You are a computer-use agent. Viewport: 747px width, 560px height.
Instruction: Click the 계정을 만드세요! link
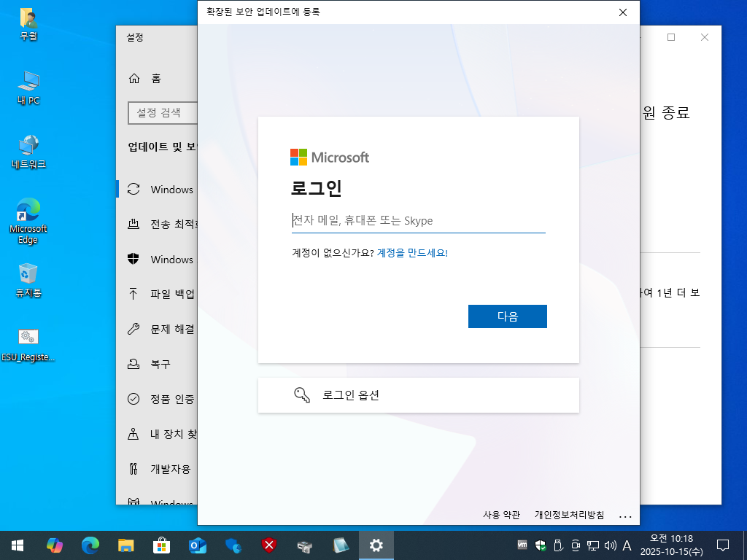click(x=412, y=253)
